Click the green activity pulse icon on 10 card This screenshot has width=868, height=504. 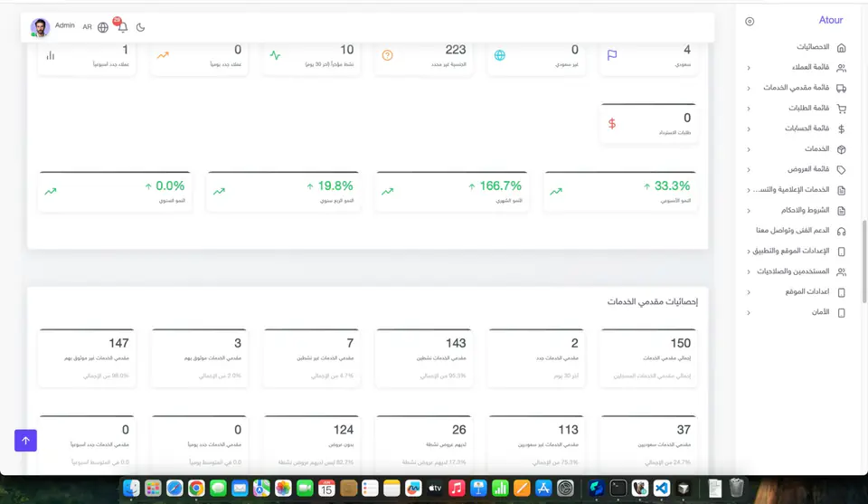(275, 55)
